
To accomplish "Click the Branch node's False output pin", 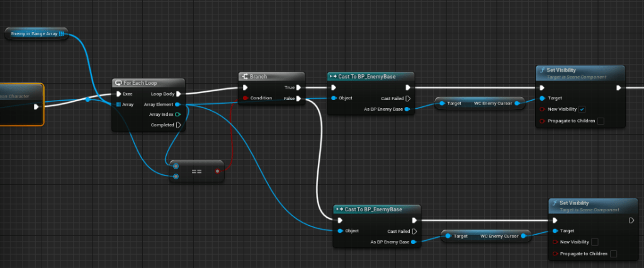I will 298,99.
